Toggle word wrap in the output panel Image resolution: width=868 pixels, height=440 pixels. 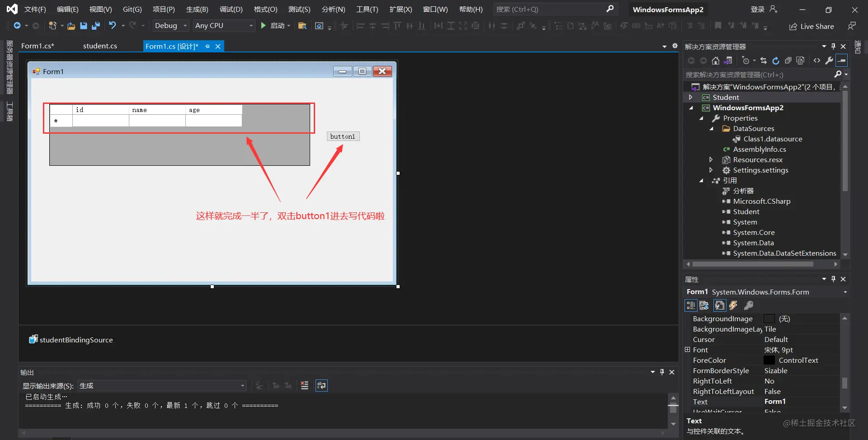(321, 385)
